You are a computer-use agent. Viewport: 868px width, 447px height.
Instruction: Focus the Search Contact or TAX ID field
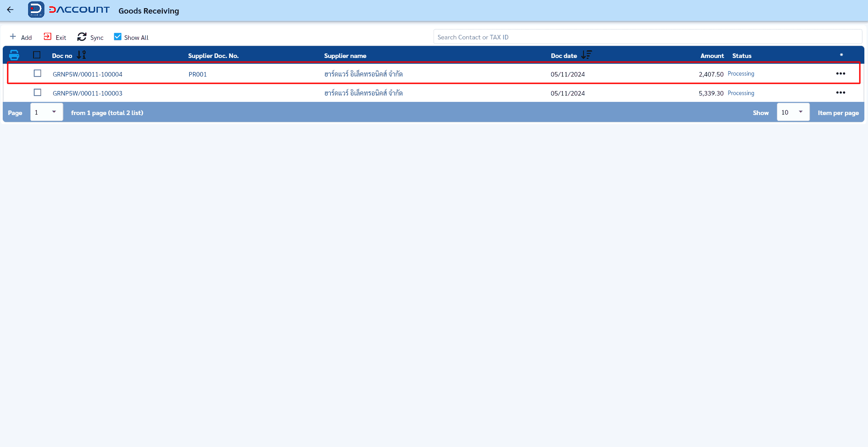coord(647,37)
